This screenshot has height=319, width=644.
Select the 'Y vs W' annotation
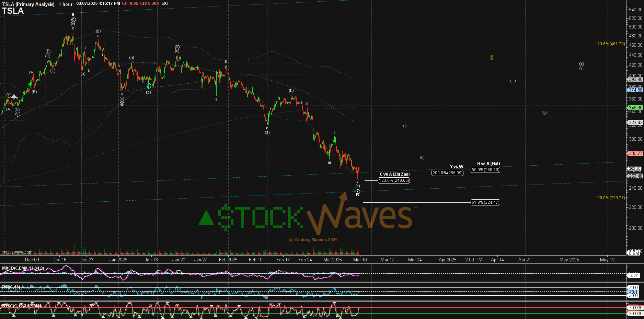[457, 167]
